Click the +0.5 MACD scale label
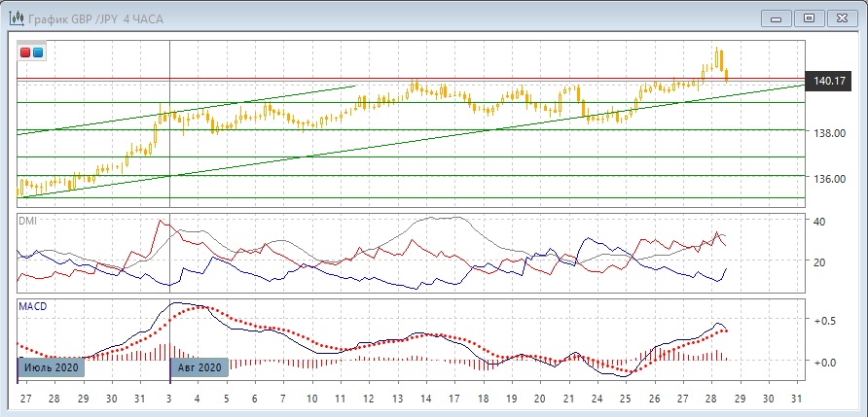868x417 pixels. coord(828,321)
